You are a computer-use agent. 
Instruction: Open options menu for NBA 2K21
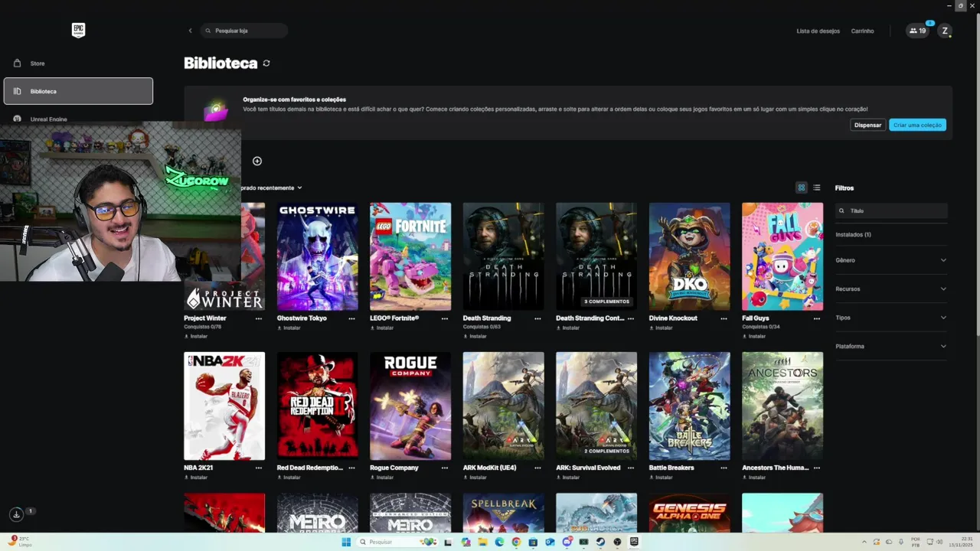(259, 468)
